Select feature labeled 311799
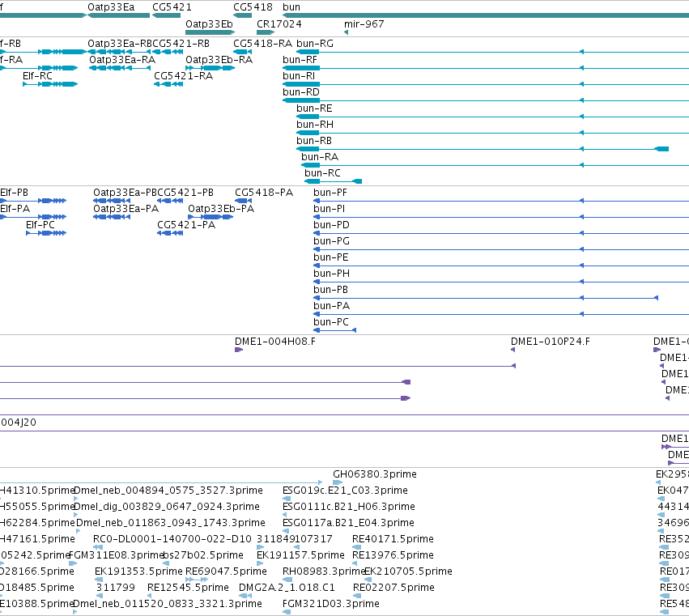This screenshot has width=689, height=616. 100,596
